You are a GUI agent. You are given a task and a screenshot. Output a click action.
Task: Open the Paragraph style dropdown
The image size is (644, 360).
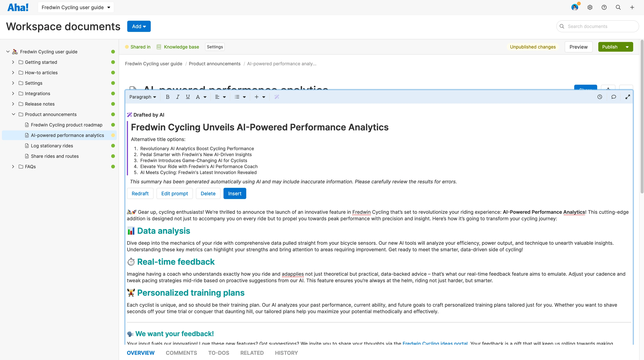(143, 97)
